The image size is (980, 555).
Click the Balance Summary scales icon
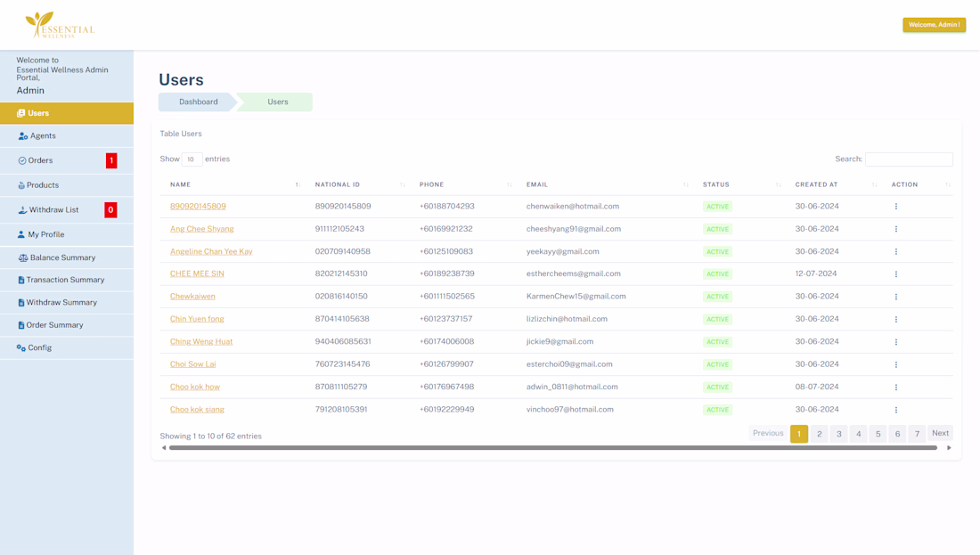tap(23, 257)
